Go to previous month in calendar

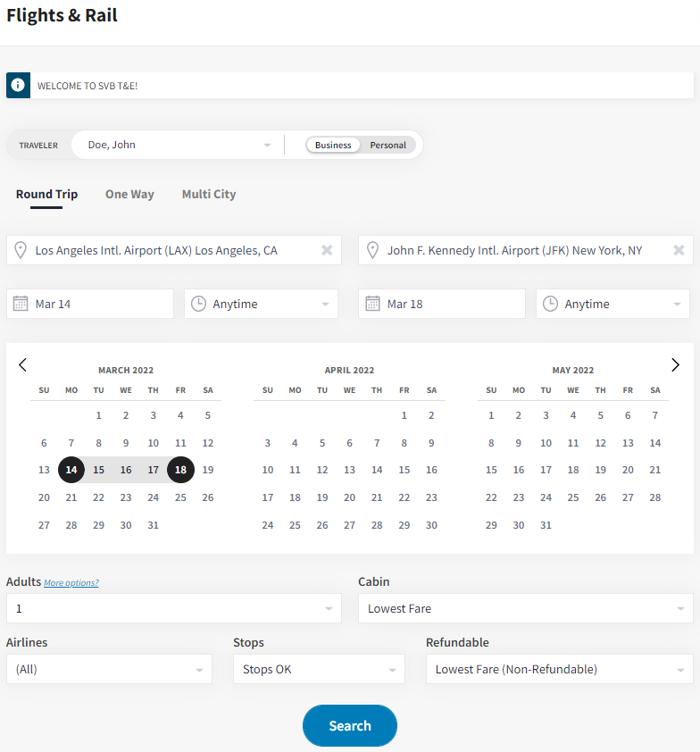23,364
